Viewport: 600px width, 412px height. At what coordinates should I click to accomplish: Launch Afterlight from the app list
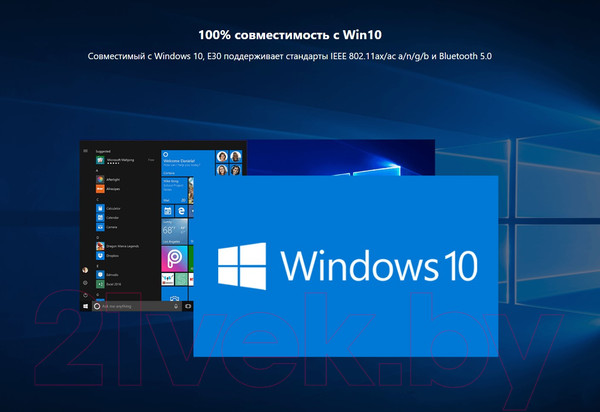click(x=108, y=179)
